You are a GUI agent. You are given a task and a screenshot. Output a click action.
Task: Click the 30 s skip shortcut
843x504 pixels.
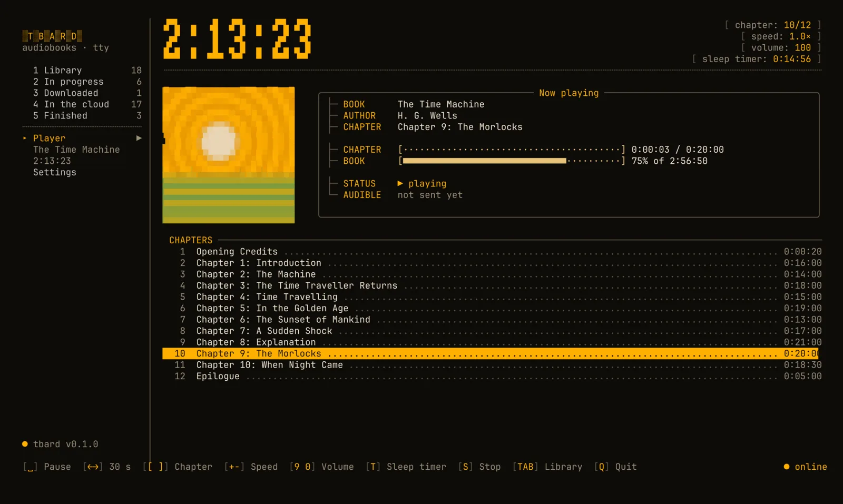click(107, 467)
